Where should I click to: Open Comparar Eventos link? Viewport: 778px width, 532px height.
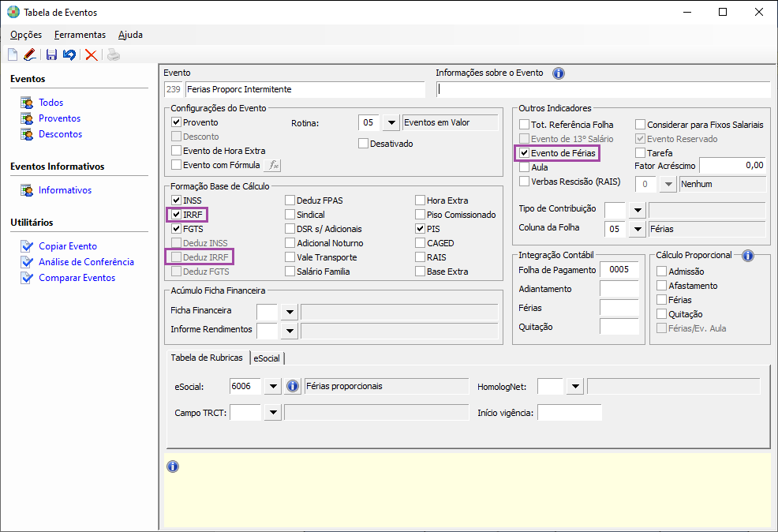pyautogui.click(x=77, y=278)
